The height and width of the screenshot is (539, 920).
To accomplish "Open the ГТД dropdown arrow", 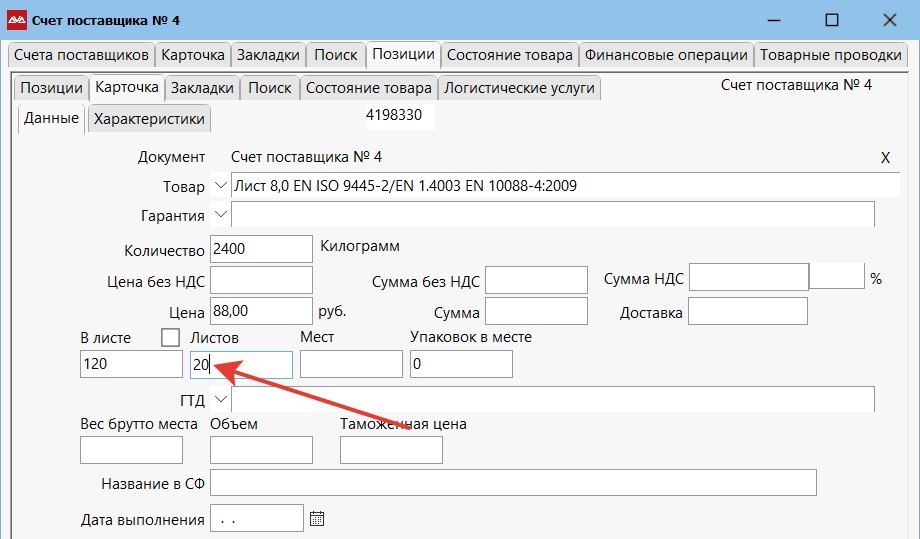I will click(221, 400).
